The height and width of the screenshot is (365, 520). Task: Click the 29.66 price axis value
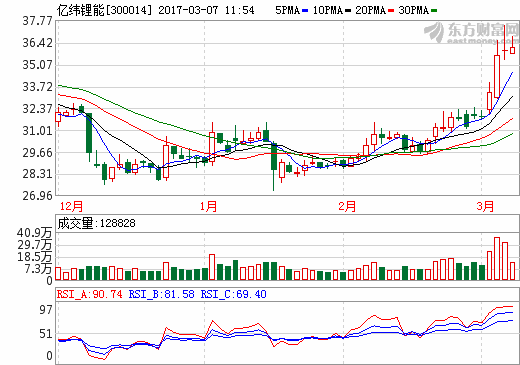click(x=38, y=153)
